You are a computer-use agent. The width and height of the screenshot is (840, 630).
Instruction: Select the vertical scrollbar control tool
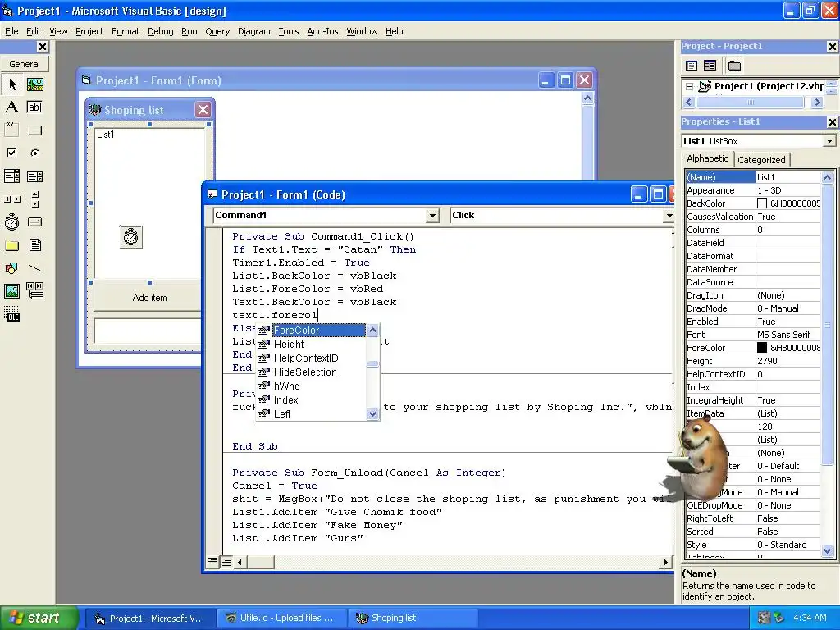[34, 199]
